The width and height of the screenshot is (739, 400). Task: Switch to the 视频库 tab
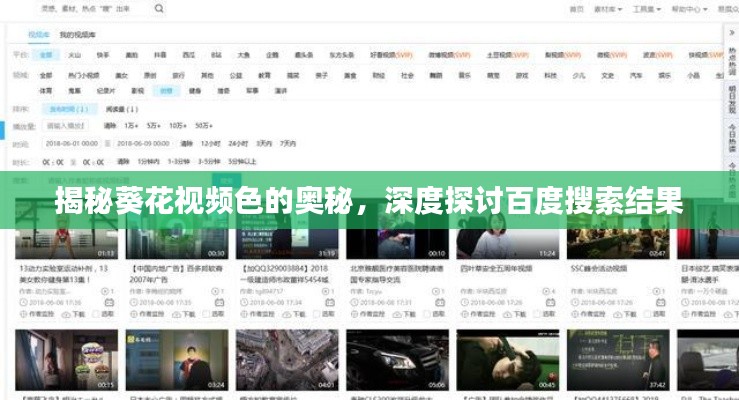pos(39,34)
